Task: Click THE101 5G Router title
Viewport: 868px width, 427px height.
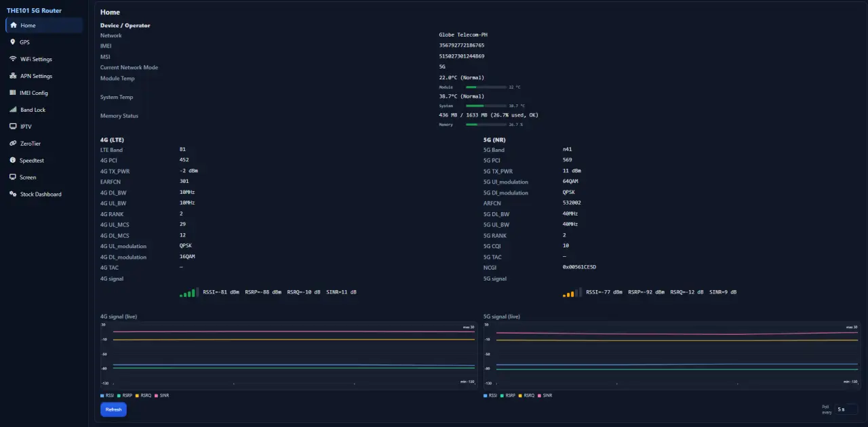Action: pyautogui.click(x=34, y=10)
